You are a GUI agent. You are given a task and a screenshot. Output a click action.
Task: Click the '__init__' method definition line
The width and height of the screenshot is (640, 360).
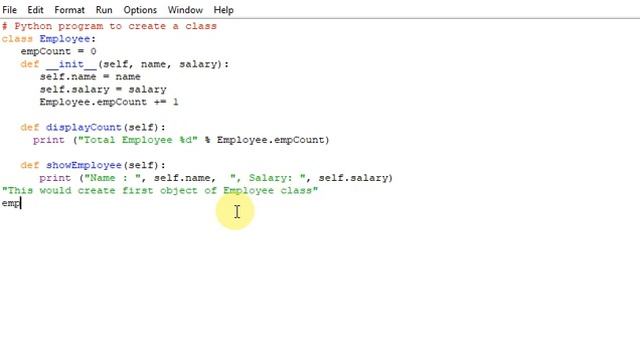(x=125, y=64)
